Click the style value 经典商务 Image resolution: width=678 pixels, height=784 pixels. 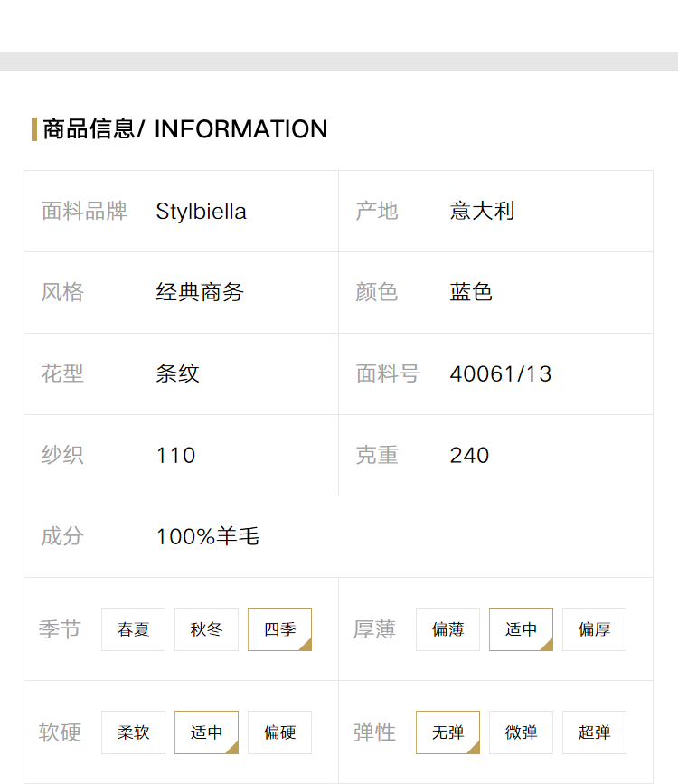(200, 292)
